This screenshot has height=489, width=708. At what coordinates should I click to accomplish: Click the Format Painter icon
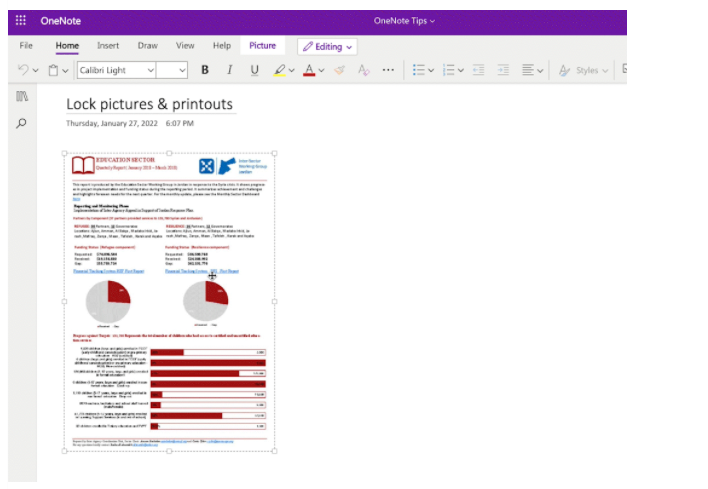tap(340, 70)
